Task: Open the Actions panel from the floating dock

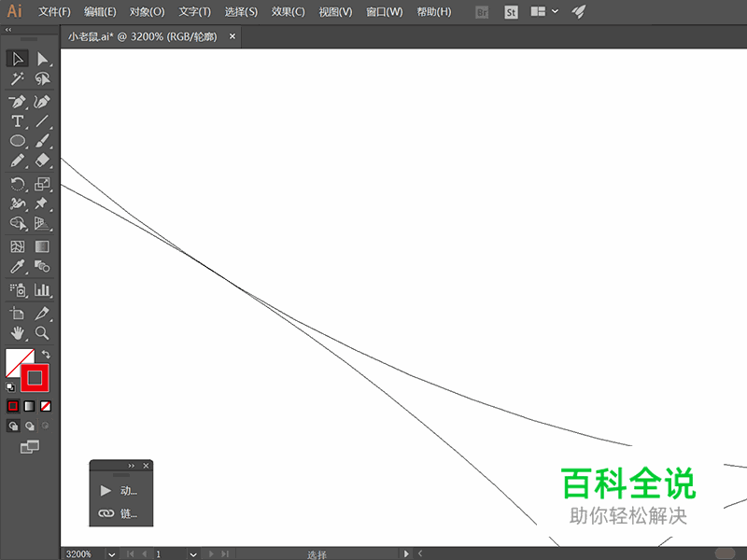Action: click(120, 490)
